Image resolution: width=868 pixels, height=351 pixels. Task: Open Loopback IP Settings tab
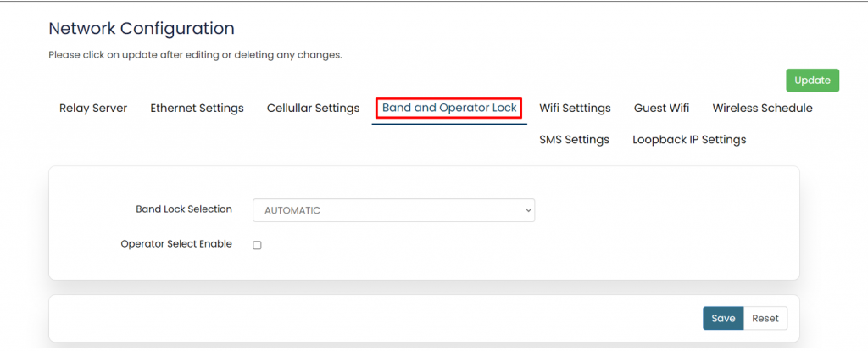[x=689, y=139]
